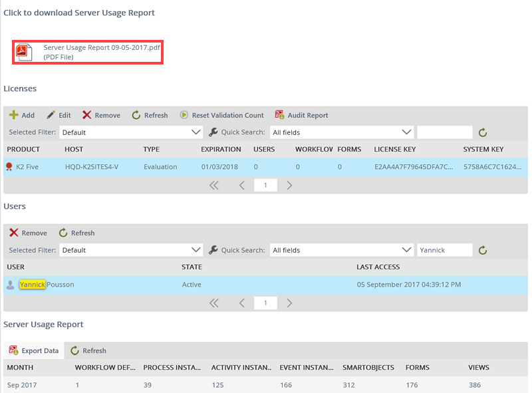Click the K2 Five license badge icon

click(9, 167)
